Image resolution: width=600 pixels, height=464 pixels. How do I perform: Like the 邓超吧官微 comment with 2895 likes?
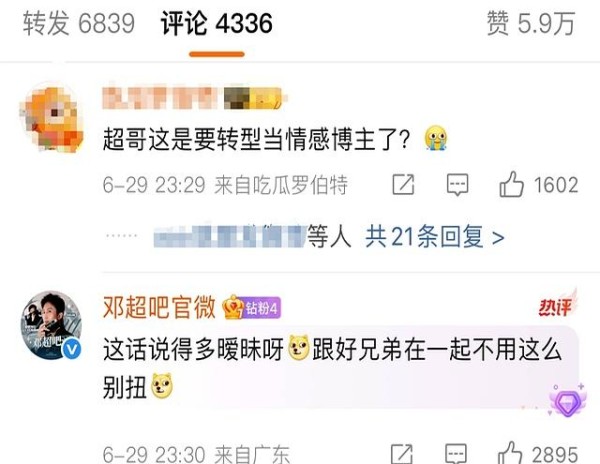pyautogui.click(x=538, y=454)
